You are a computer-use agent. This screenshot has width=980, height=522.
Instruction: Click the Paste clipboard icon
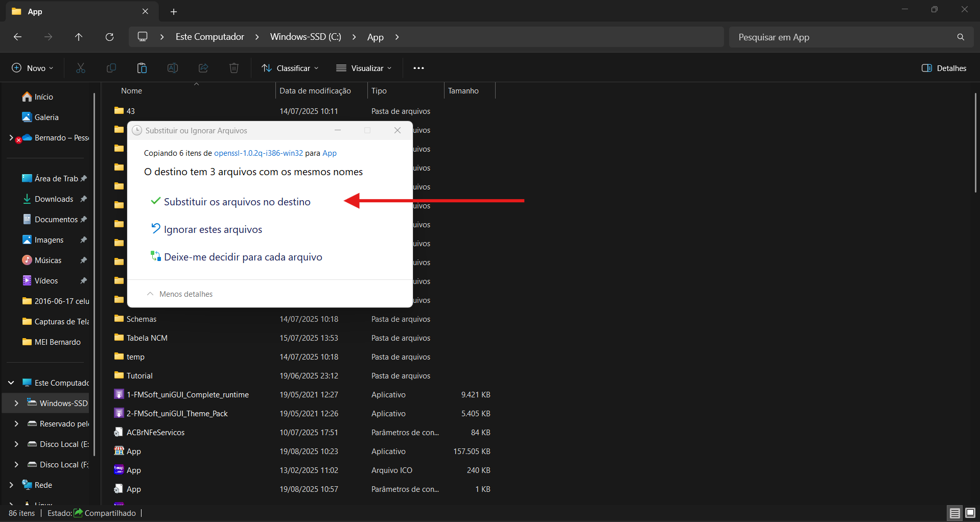click(x=142, y=68)
